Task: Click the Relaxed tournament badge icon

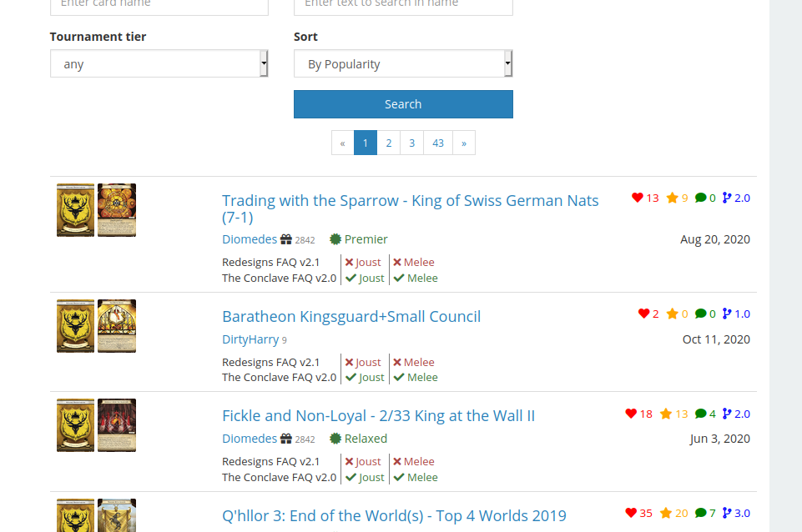Action: tap(335, 439)
